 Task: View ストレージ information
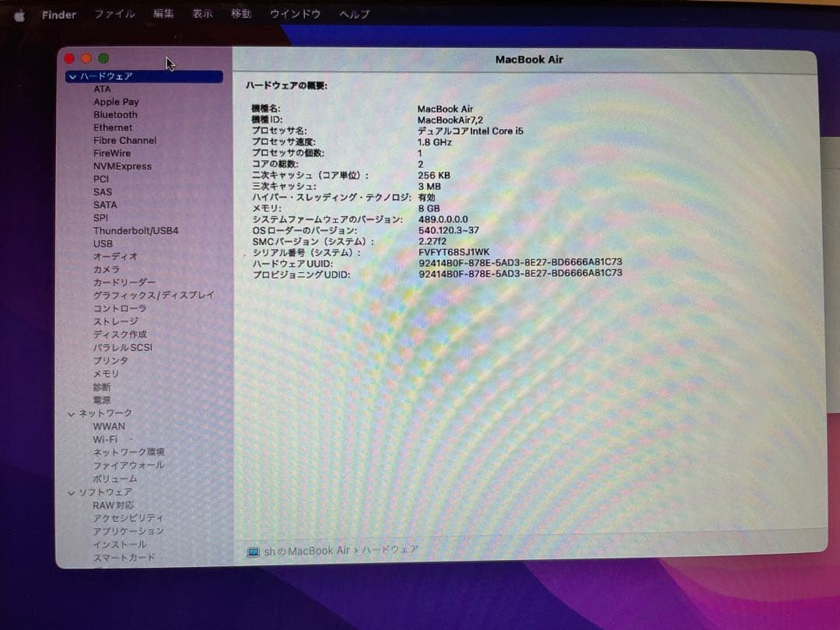[114, 321]
